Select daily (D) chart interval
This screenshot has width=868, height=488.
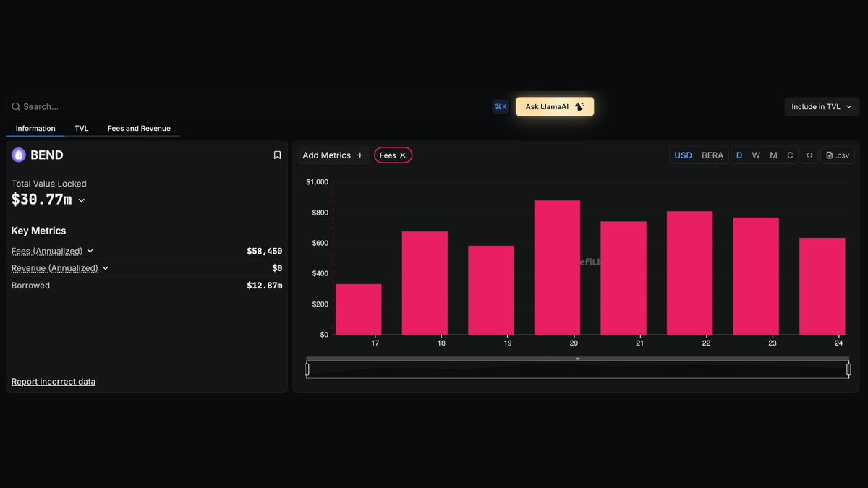point(739,155)
